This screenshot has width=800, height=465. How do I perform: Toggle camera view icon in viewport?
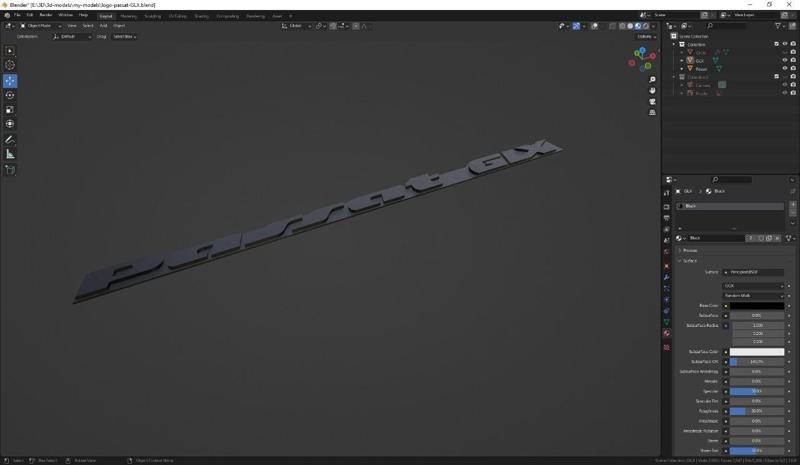click(x=652, y=102)
